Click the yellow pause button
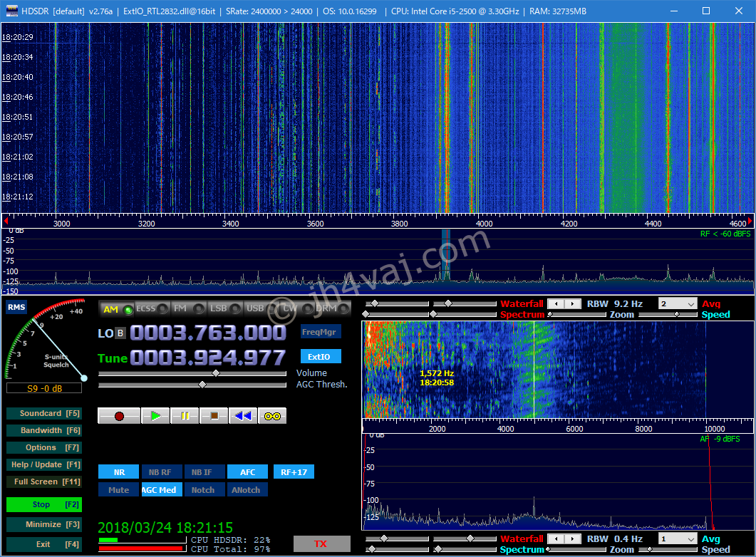The width and height of the screenshot is (756, 557). point(185,416)
